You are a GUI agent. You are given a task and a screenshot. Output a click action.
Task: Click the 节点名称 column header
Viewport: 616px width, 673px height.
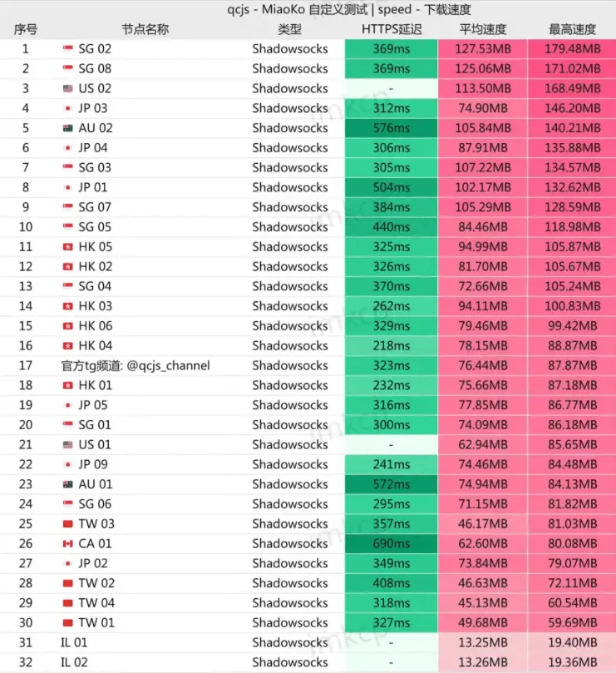point(145,29)
